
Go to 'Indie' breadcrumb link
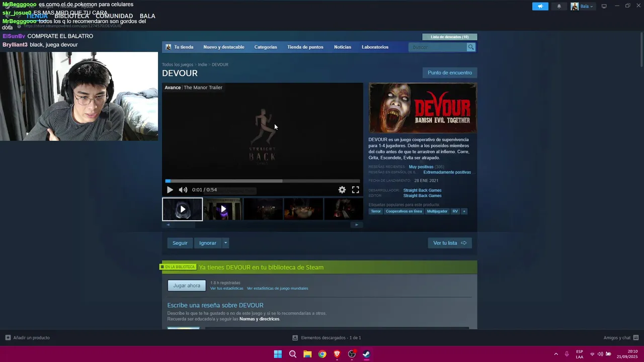(x=202, y=65)
